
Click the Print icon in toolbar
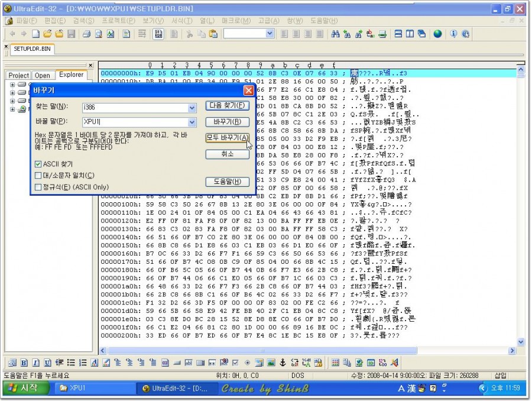point(86,34)
